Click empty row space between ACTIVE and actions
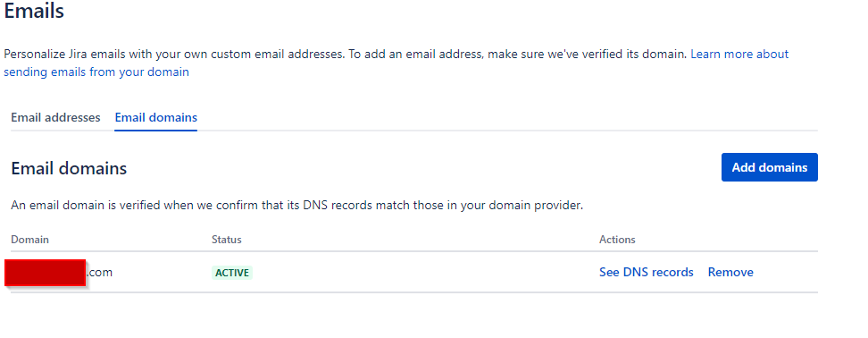The width and height of the screenshot is (868, 338). point(425,272)
